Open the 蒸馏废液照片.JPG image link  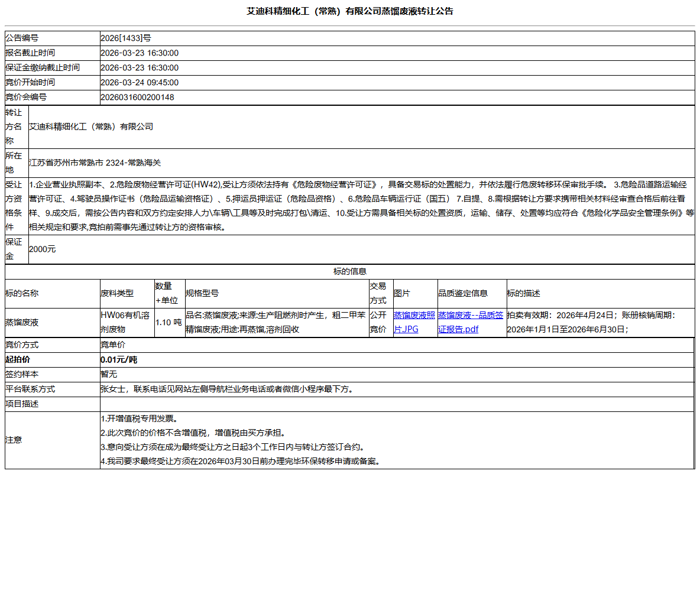[413, 321]
